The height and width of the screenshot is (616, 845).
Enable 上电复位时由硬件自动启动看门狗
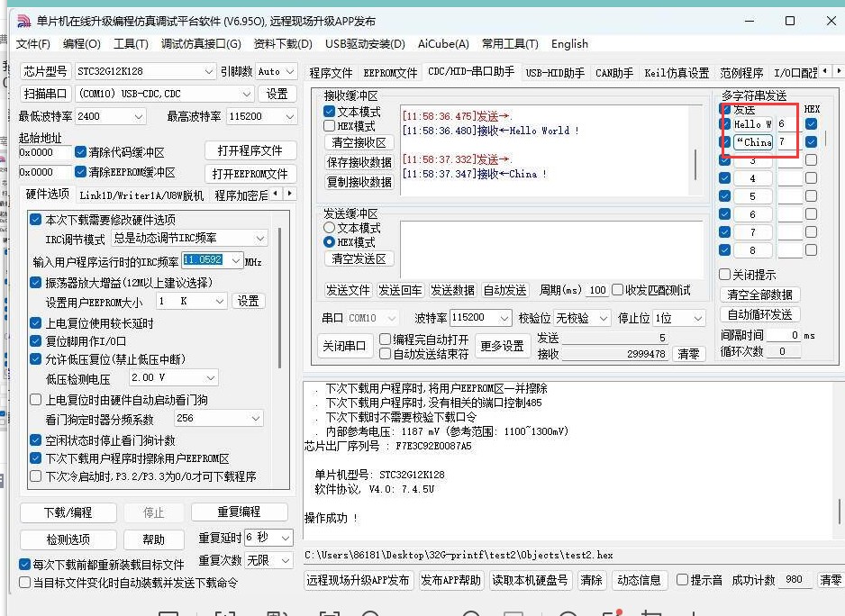(x=35, y=399)
